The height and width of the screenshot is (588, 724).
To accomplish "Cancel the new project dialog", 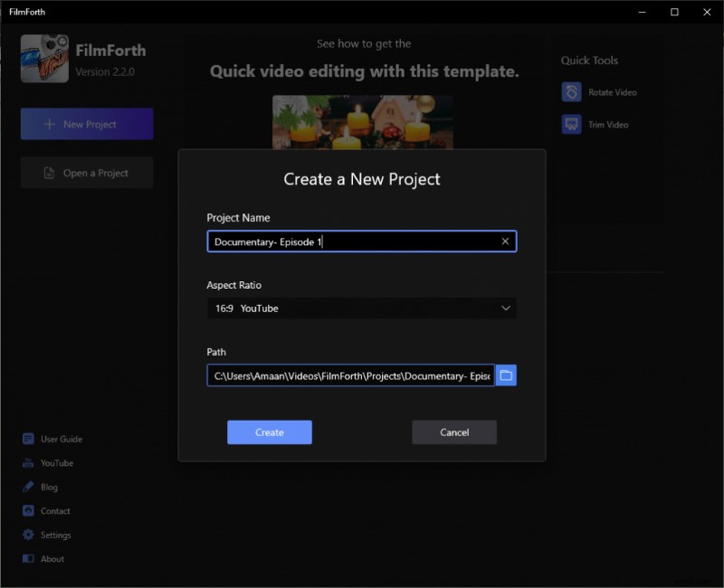I will 453,432.
